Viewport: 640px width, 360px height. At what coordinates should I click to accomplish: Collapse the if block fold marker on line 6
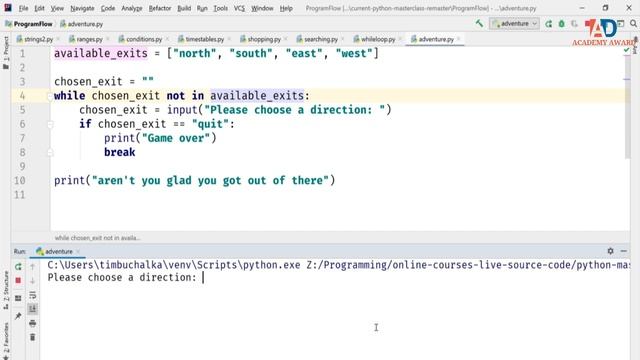pyautogui.click(x=50, y=124)
